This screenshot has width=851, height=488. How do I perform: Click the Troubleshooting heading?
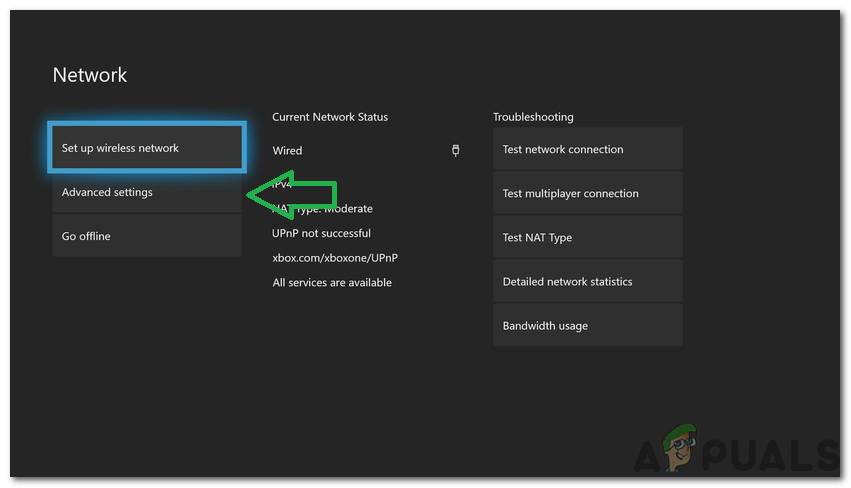pos(533,117)
